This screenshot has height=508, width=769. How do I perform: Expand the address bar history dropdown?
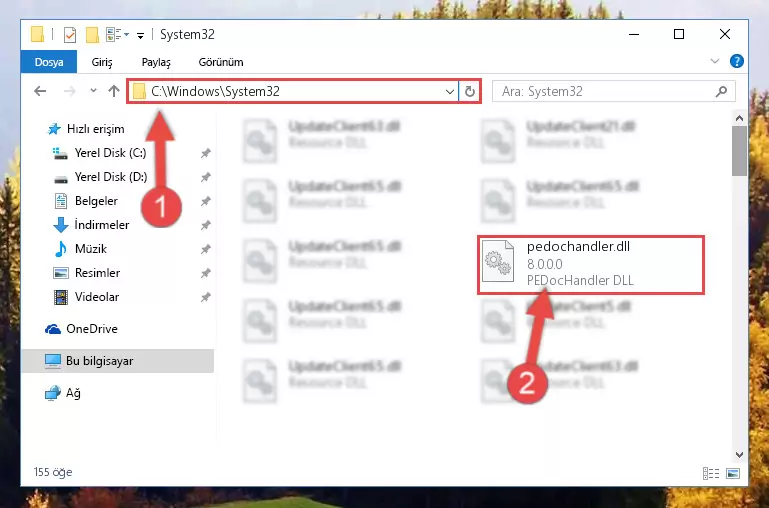pos(449,92)
